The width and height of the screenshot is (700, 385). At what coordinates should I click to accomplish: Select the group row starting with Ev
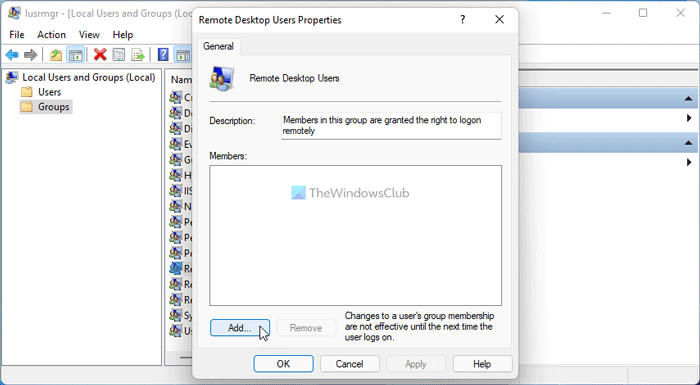181,144
